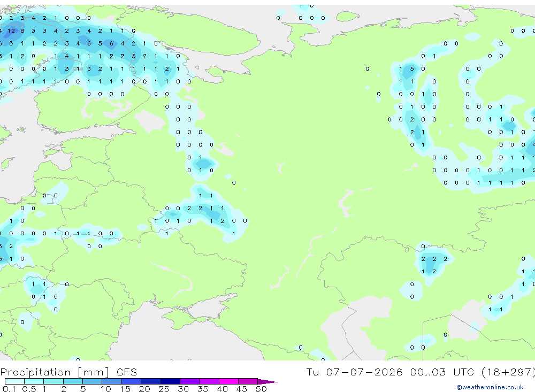Click the legend scale label '0.1'
The height and width of the screenshot is (392, 535).
9,389
